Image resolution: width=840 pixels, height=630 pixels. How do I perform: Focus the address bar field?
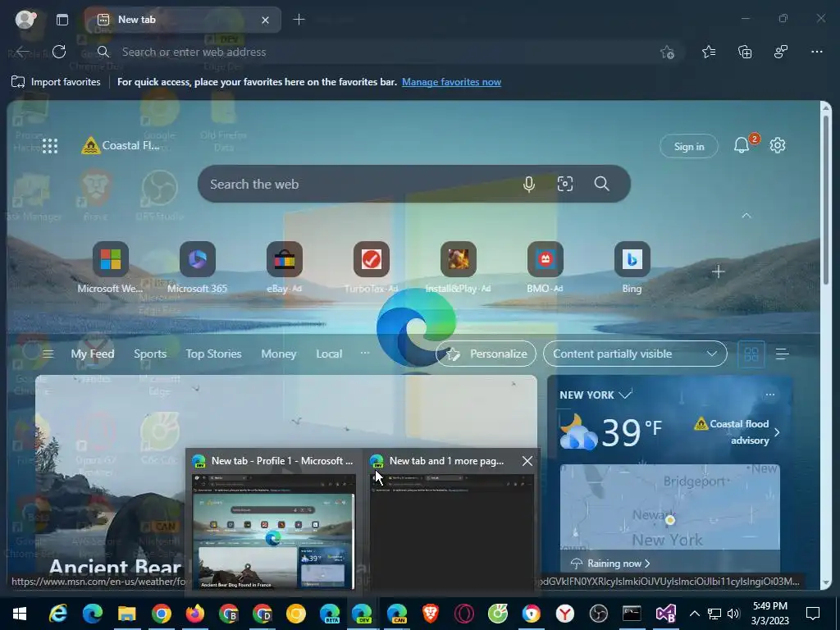click(x=386, y=52)
